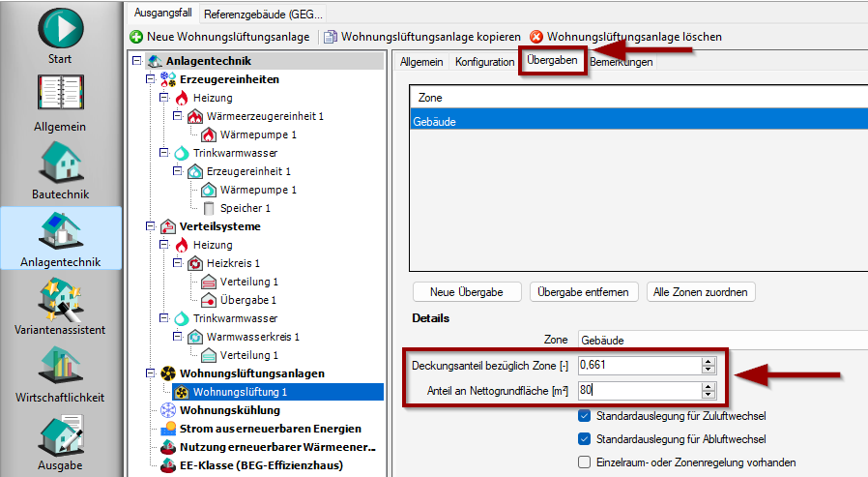Click the EE-Klasse (BEG-Effizienzhaus) icon
This screenshot has width=868, height=477.
coord(168,465)
